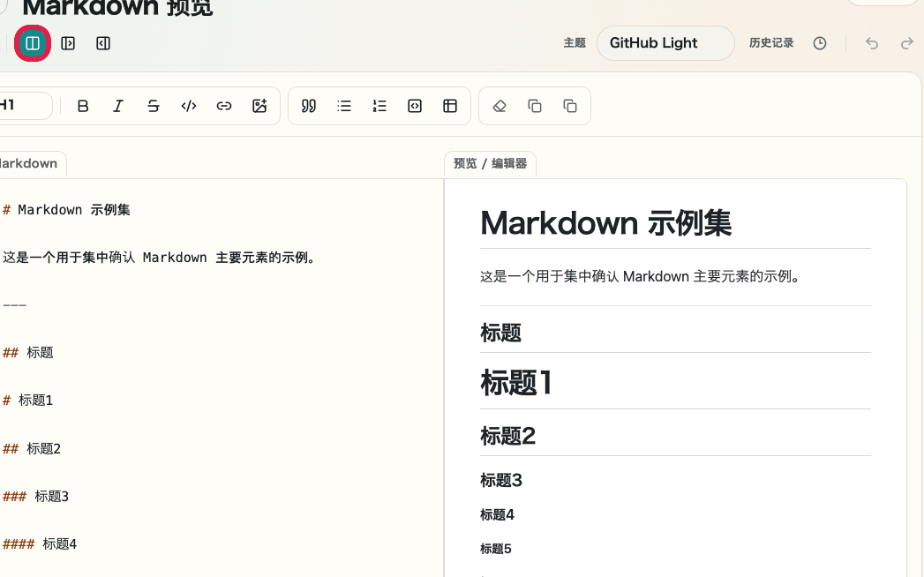Click the 历史记录 label
Viewport: 924px width, 577px height.
pos(771,42)
